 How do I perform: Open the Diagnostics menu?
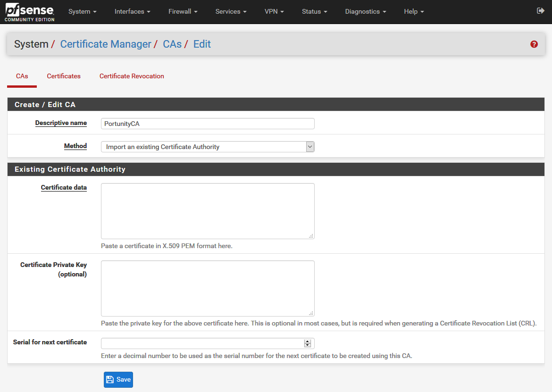point(366,11)
